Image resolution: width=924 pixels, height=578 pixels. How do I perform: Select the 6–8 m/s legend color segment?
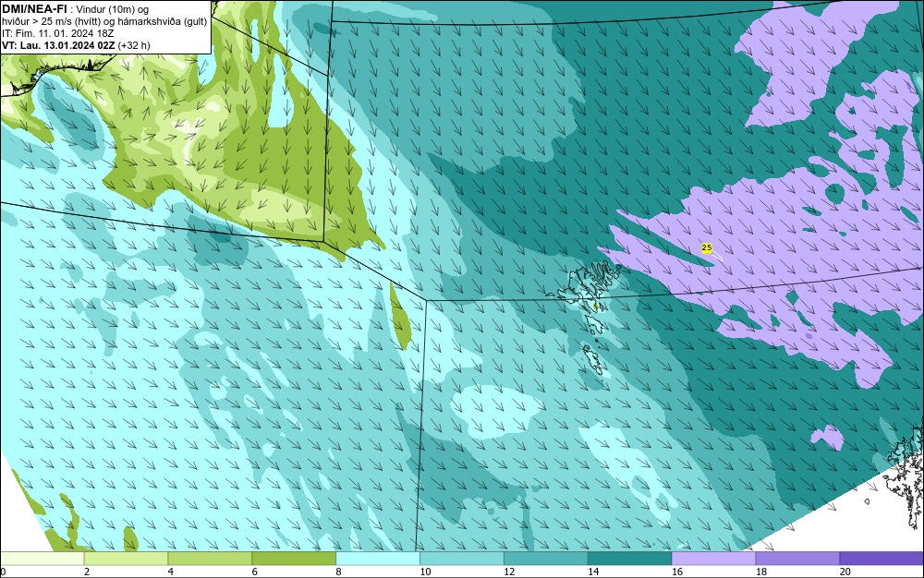(x=294, y=558)
